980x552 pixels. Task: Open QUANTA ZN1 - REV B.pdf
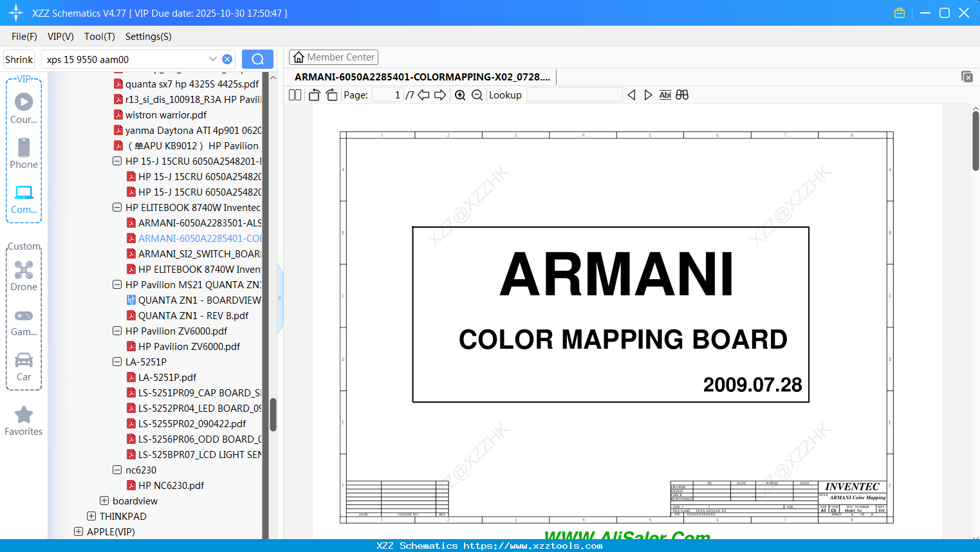point(187,316)
